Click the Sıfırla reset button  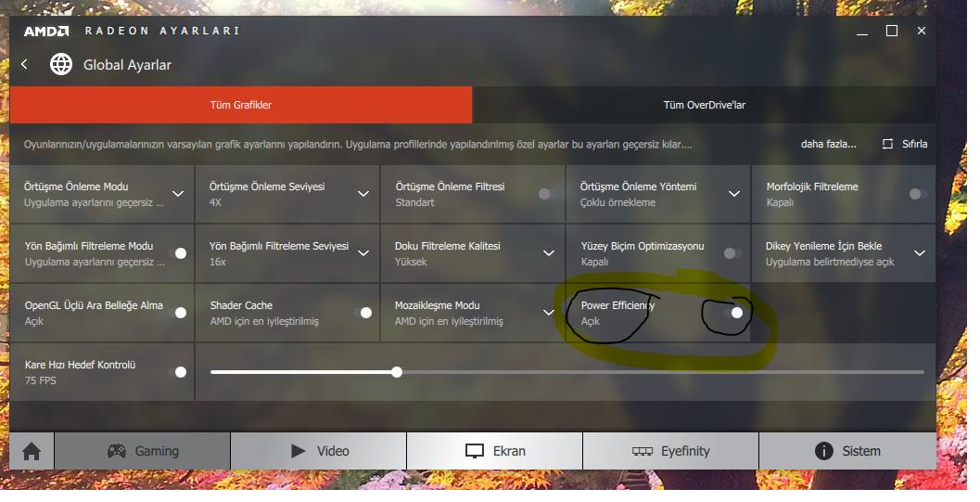click(x=904, y=144)
